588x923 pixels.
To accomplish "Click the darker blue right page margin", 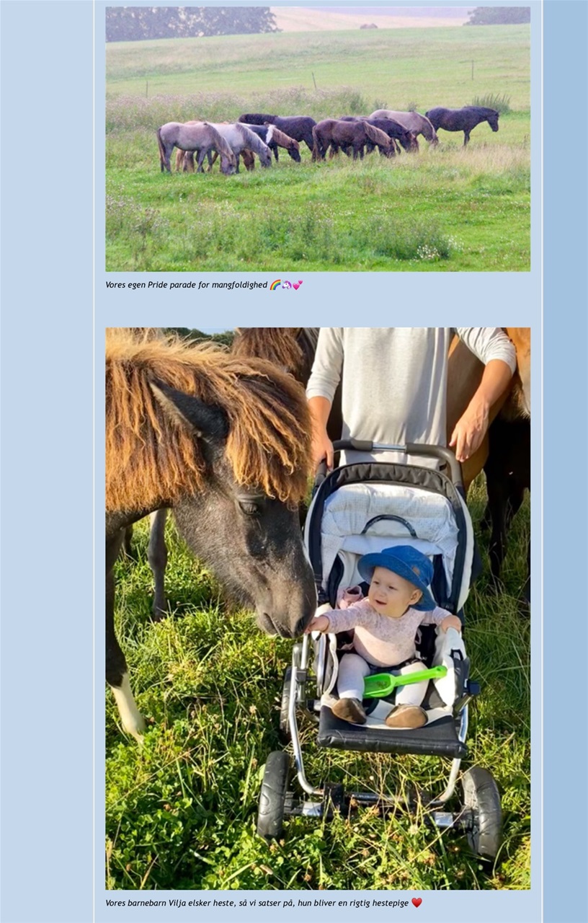I will coord(565,461).
